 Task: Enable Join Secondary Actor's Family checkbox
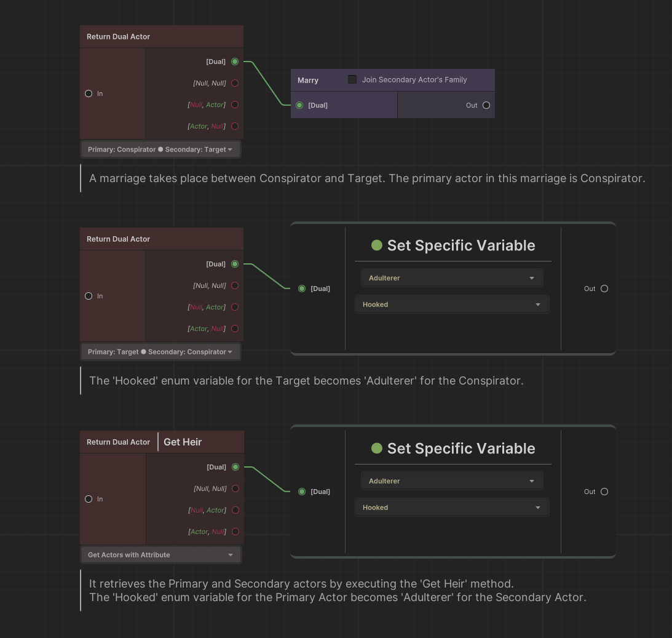[x=352, y=79]
